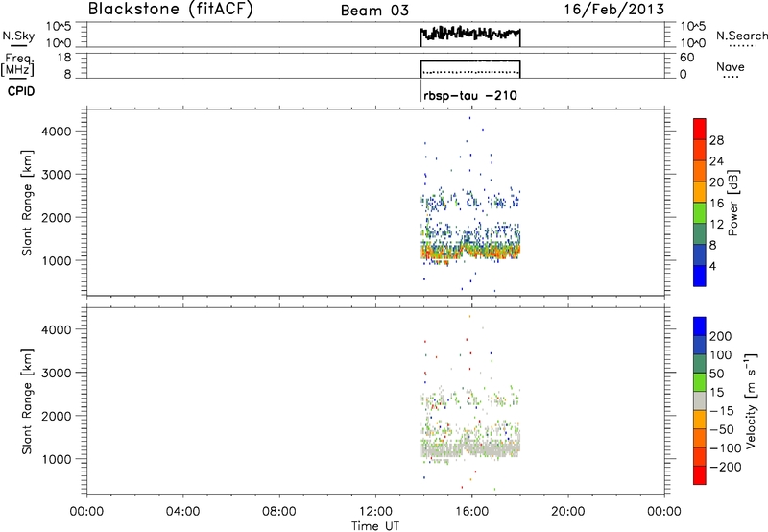
Task: Pick the yellow-orange 16–20 dB Power swatch
Action: pyautogui.click(x=700, y=192)
